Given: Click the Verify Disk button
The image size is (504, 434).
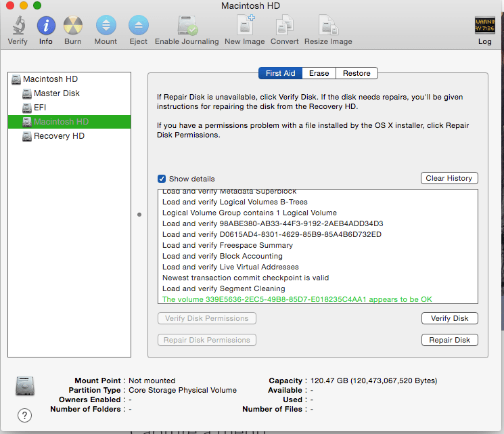Looking at the screenshot, I should pyautogui.click(x=449, y=318).
